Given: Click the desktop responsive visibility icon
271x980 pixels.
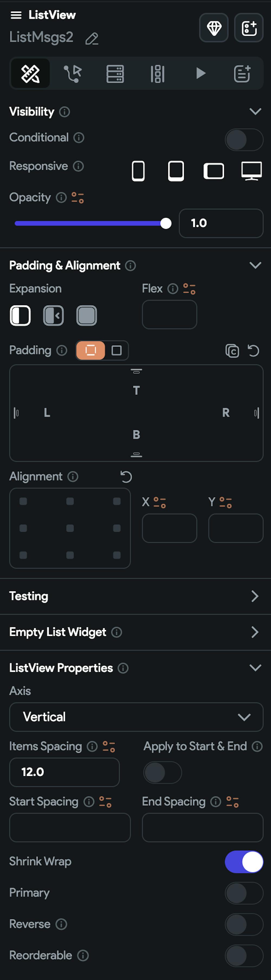Looking at the screenshot, I should click(x=251, y=170).
